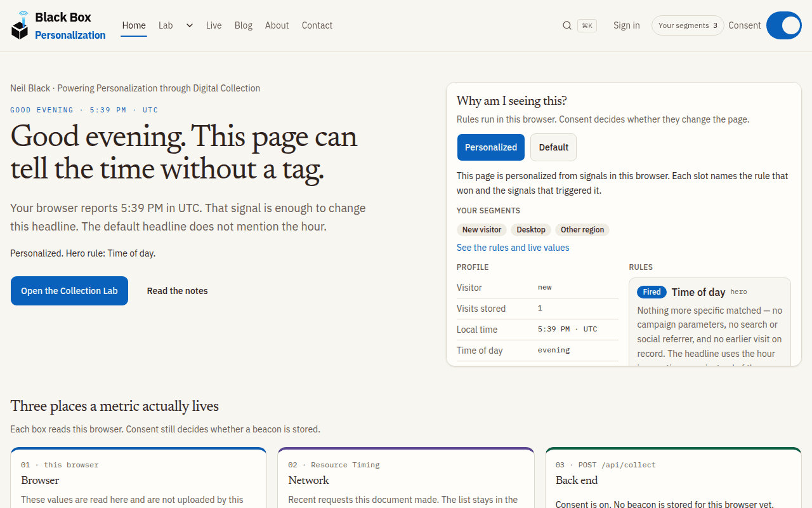Open the Blog nav link

click(244, 25)
